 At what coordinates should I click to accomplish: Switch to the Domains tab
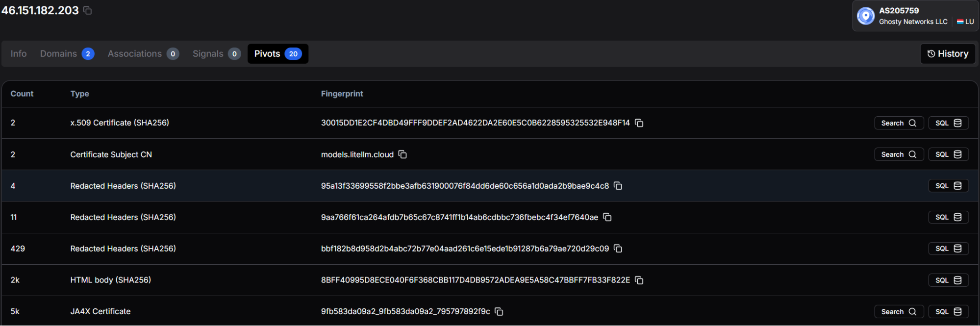coord(67,54)
